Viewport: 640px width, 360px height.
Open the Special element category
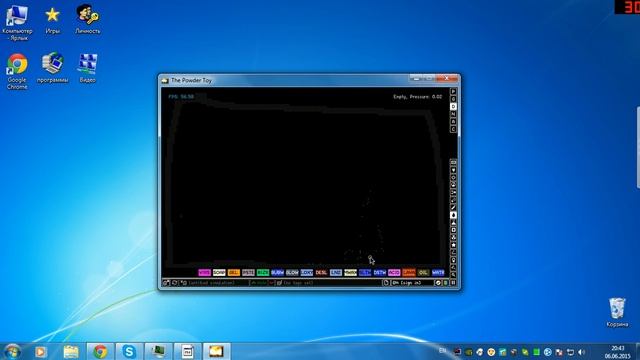(453, 245)
